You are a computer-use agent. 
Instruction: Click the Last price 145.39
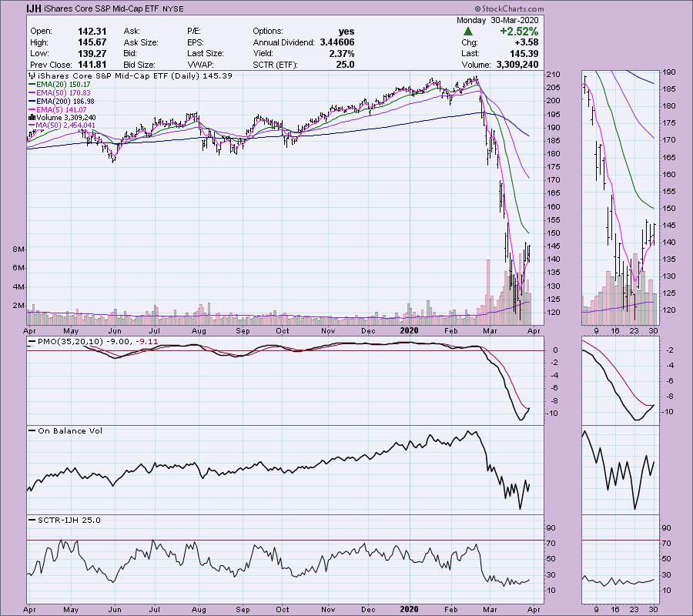[524, 53]
